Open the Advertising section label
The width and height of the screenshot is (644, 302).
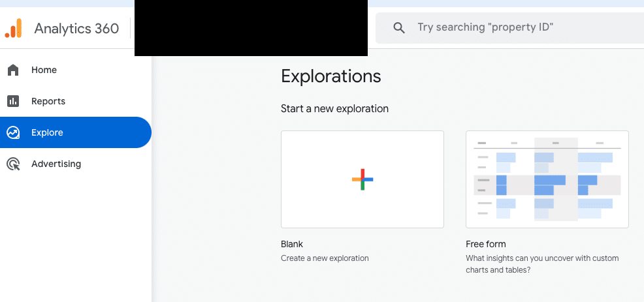coord(56,164)
